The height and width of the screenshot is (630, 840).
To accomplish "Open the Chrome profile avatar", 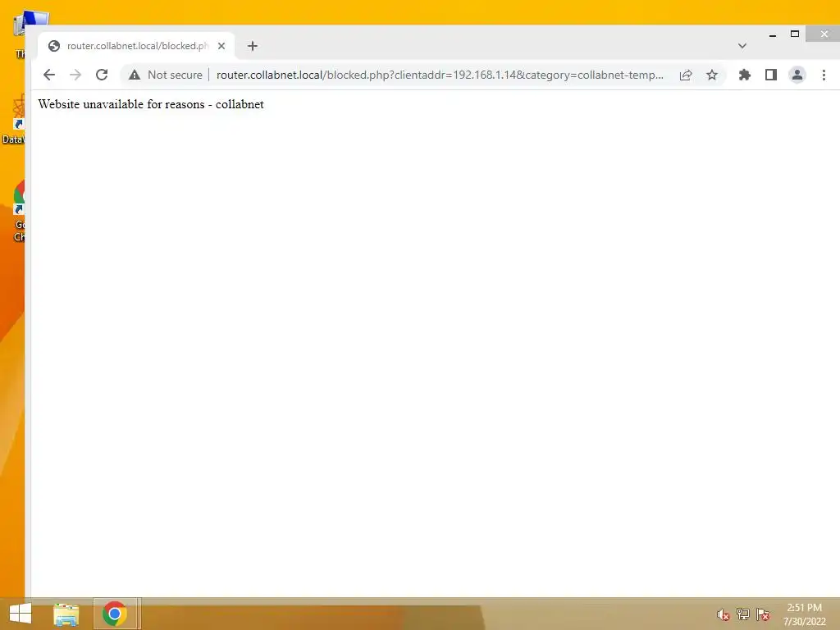I will tap(797, 75).
